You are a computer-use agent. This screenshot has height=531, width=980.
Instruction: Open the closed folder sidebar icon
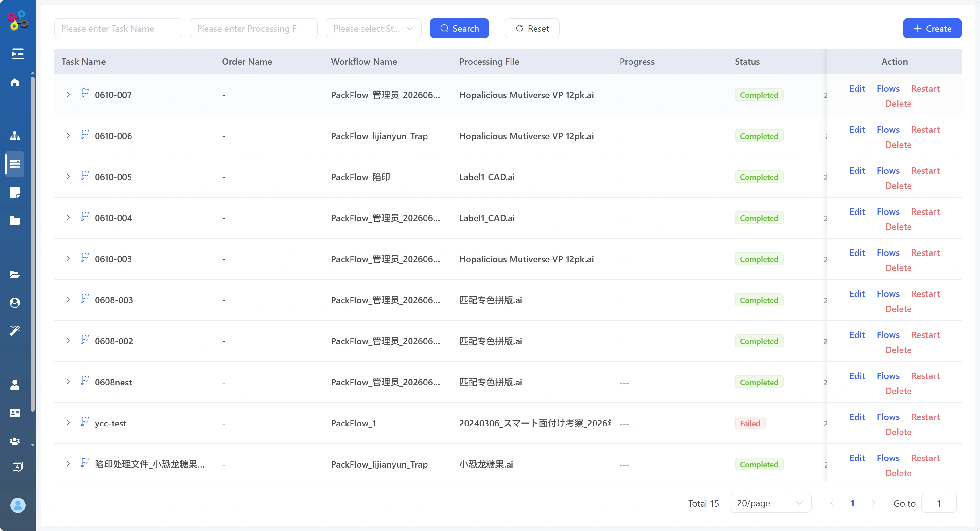coord(15,221)
